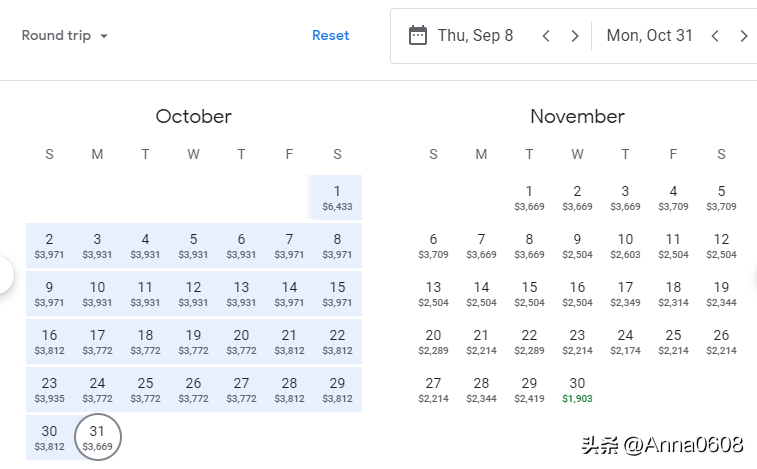Viewport: 757px width, 469px height.
Task: Click the Reset link
Action: coord(330,35)
